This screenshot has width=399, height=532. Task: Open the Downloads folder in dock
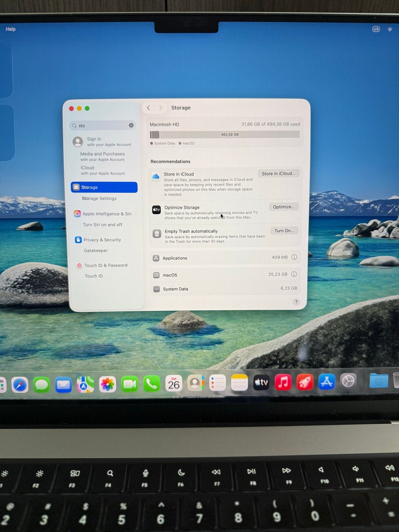pyautogui.click(x=379, y=380)
